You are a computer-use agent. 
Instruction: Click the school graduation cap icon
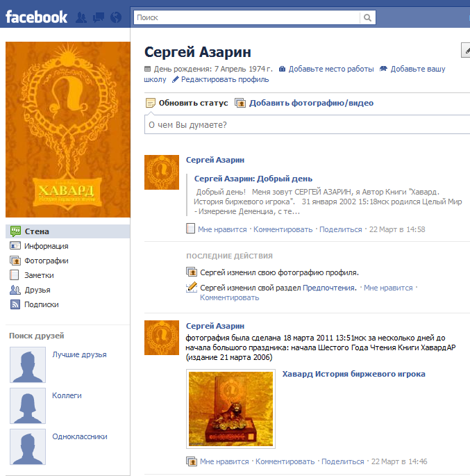(x=384, y=69)
